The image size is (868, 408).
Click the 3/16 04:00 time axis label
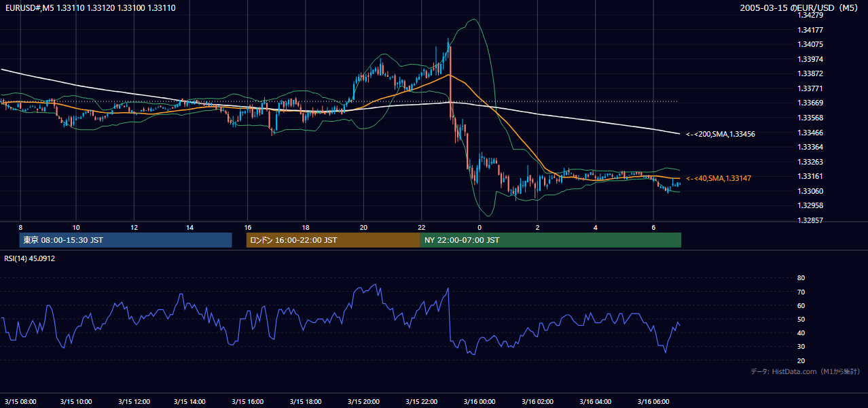[596, 401]
